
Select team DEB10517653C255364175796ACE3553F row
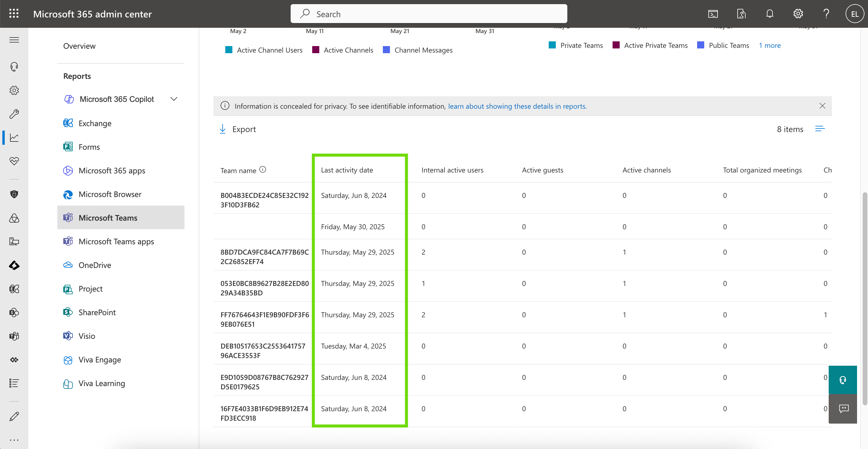pyautogui.click(x=522, y=349)
